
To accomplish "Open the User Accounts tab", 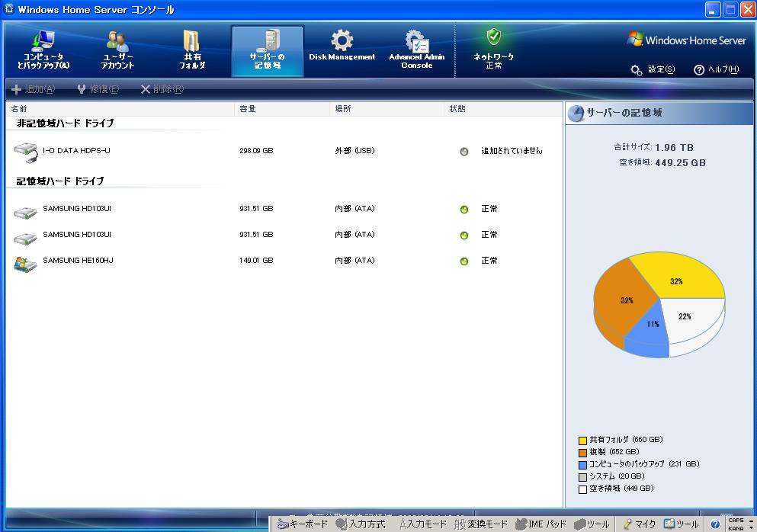I will tap(117, 50).
